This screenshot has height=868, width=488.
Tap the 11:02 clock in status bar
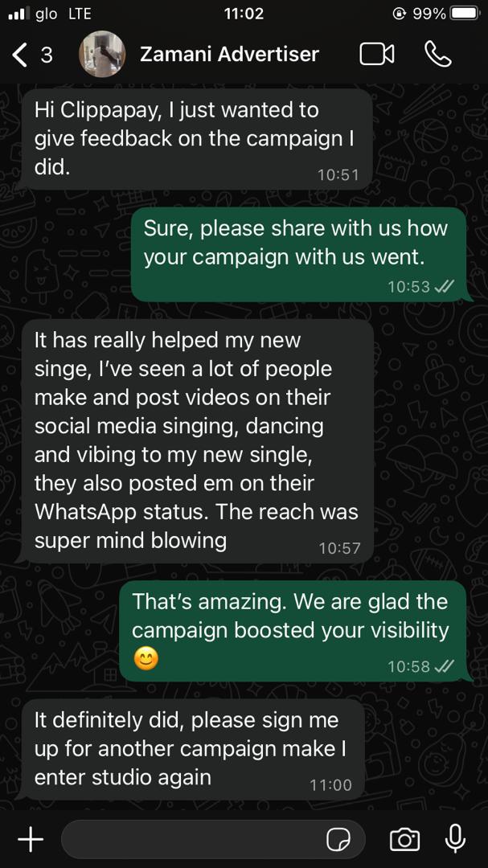244,14
